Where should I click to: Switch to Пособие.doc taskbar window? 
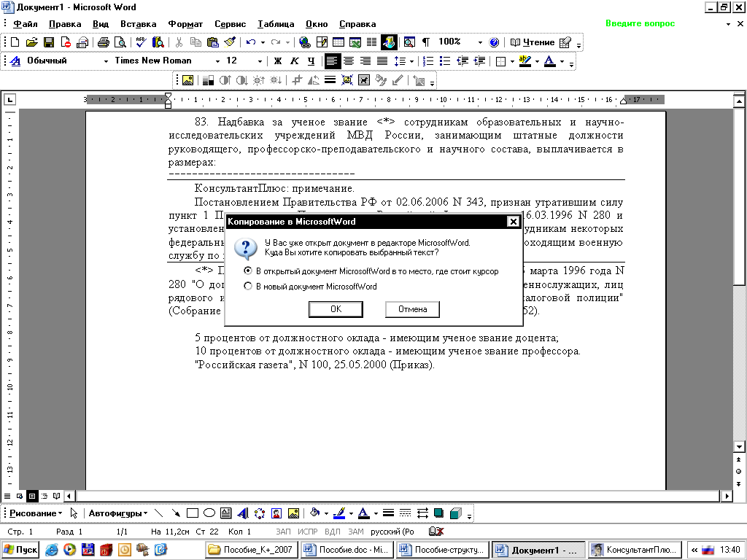coord(347,550)
